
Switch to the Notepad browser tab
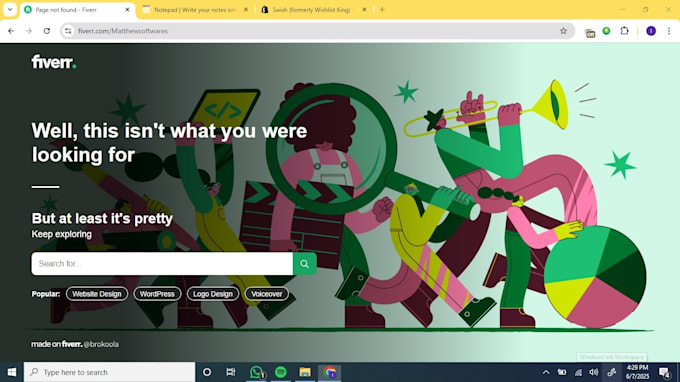point(194,10)
